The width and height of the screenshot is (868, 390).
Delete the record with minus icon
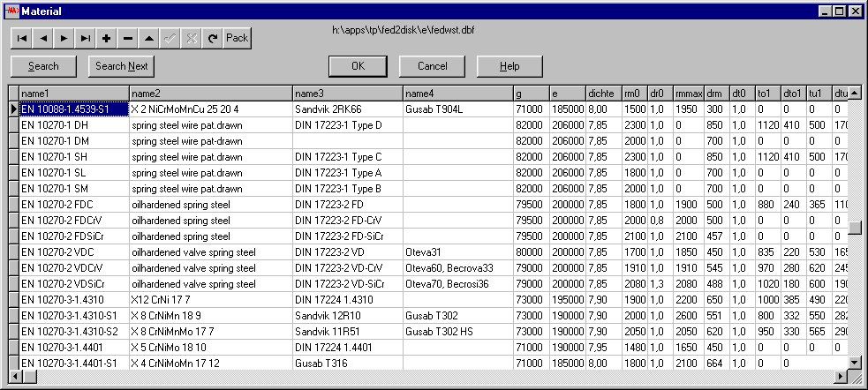point(128,38)
